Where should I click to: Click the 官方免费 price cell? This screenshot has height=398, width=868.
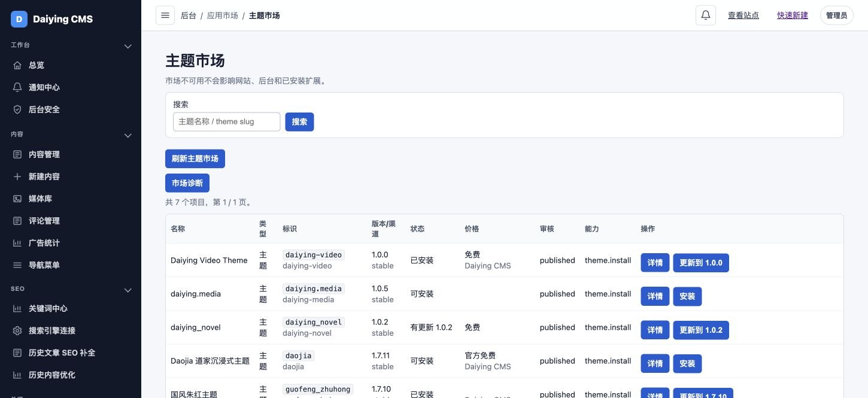[480, 356]
